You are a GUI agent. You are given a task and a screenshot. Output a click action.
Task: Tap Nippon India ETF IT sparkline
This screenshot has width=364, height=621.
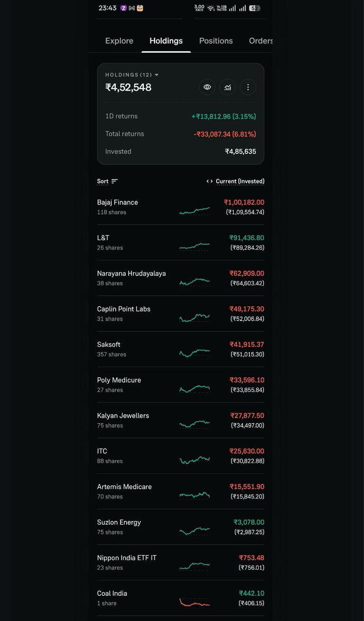click(194, 566)
